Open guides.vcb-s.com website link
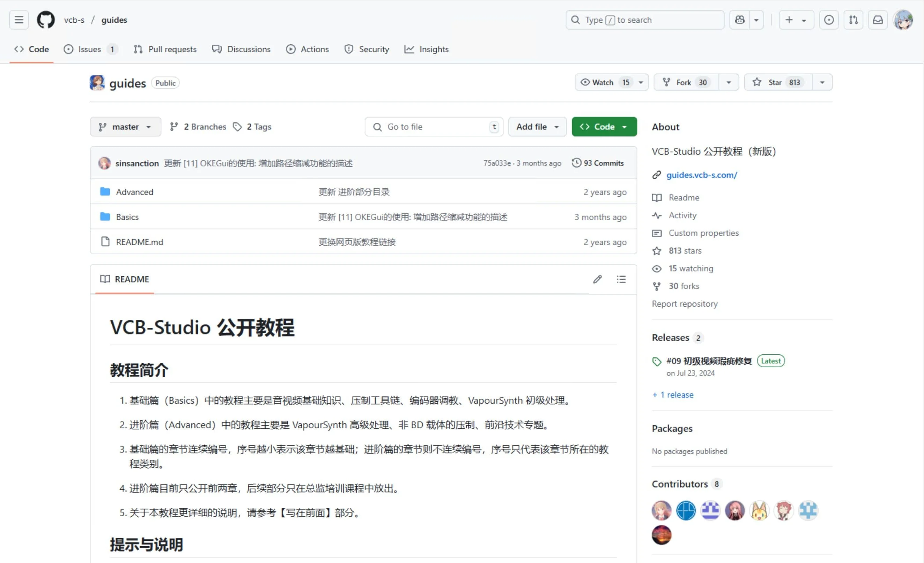Image resolution: width=924 pixels, height=563 pixels. pyautogui.click(x=702, y=175)
